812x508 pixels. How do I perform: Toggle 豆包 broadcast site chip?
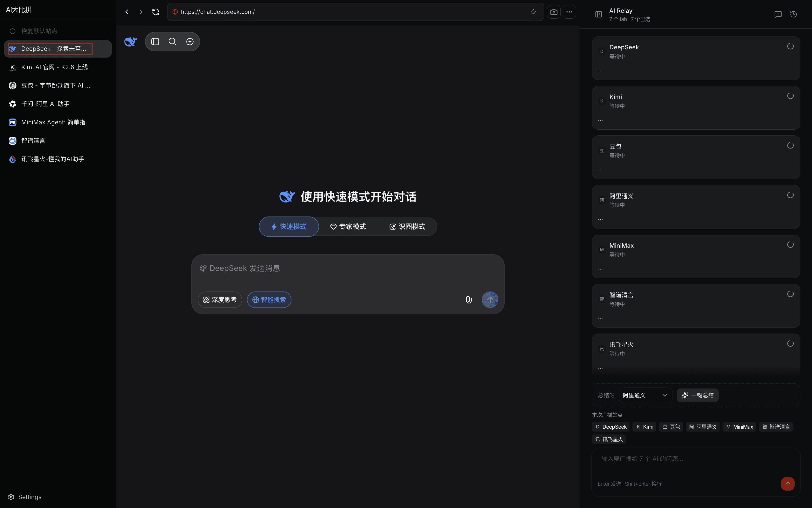click(671, 427)
